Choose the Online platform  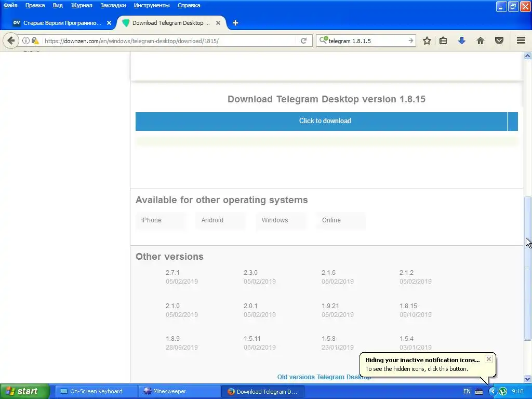pyautogui.click(x=341, y=220)
